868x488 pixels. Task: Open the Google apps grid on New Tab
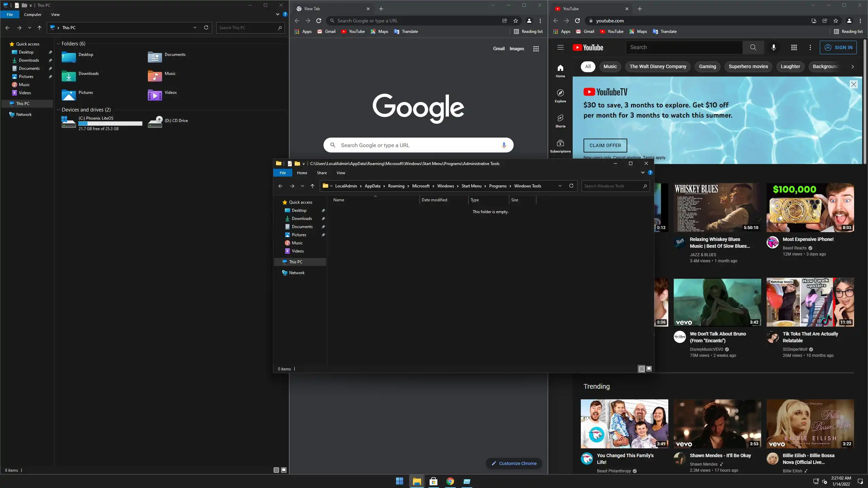536,49
